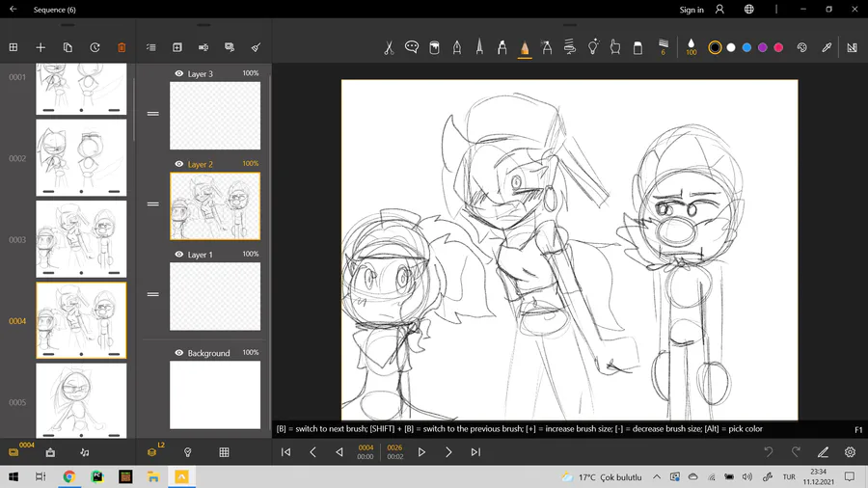This screenshot has height=488, width=868.
Task: Select the finger smudge tool
Action: [x=615, y=47]
